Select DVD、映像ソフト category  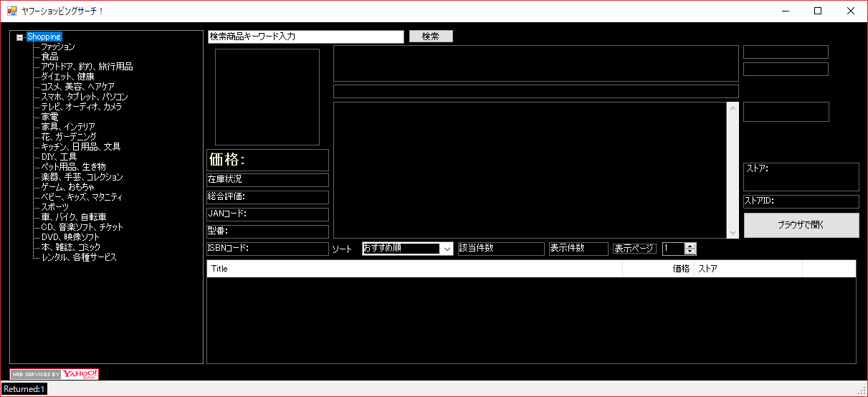point(70,237)
